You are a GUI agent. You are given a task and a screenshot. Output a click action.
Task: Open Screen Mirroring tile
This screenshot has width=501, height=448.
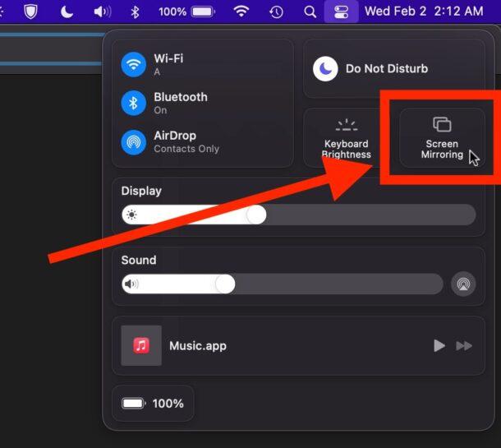(442, 138)
